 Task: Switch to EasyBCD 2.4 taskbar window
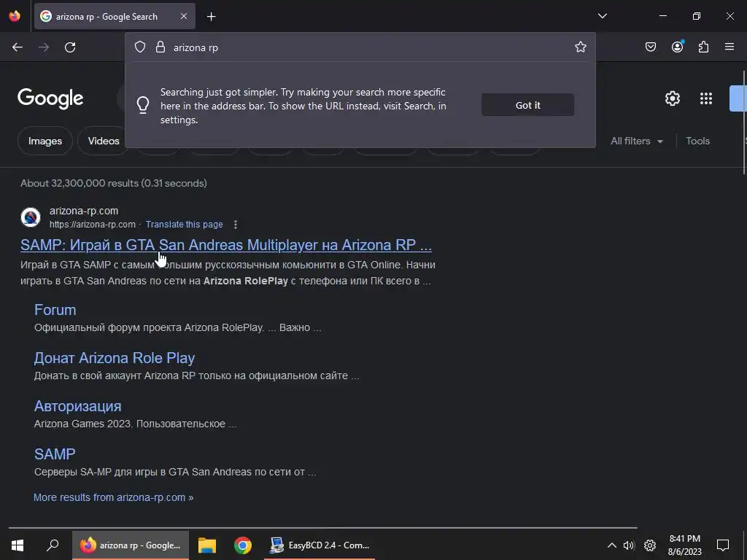320,545
